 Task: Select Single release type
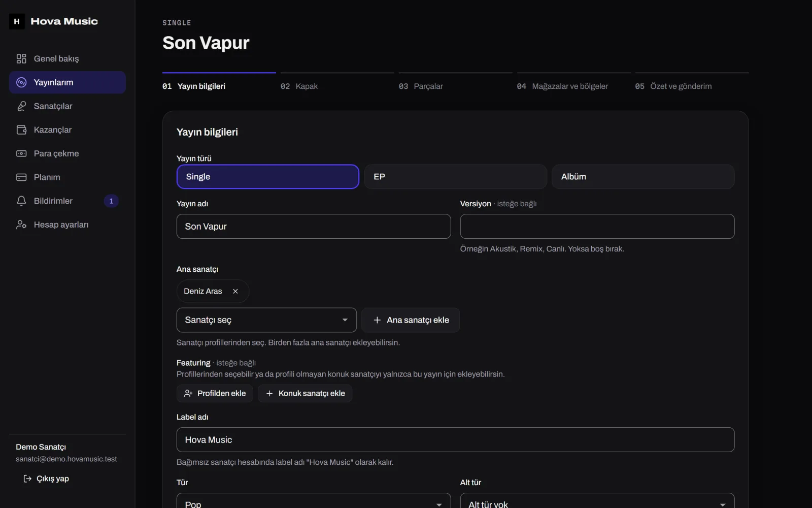268,177
